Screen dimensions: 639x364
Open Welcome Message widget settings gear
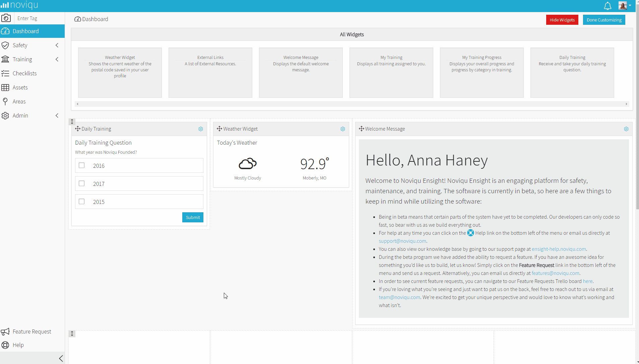click(626, 129)
